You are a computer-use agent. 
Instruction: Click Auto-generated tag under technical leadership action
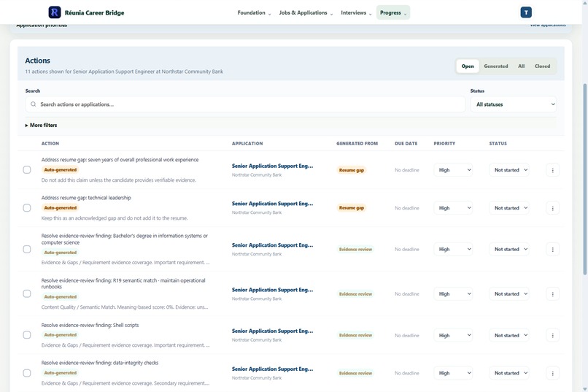coord(60,208)
